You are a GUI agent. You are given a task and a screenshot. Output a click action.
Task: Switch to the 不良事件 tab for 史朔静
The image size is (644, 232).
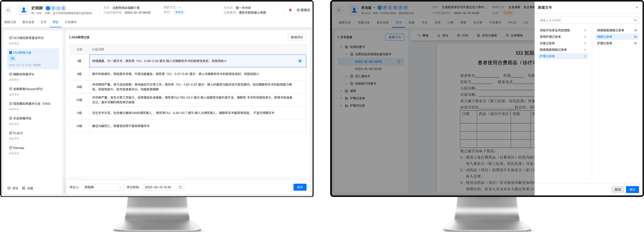click(x=71, y=22)
